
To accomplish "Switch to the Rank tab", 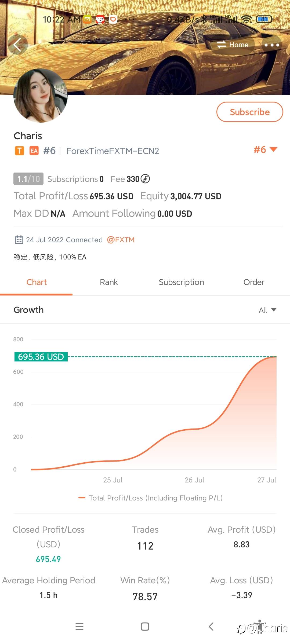I will [x=109, y=282].
